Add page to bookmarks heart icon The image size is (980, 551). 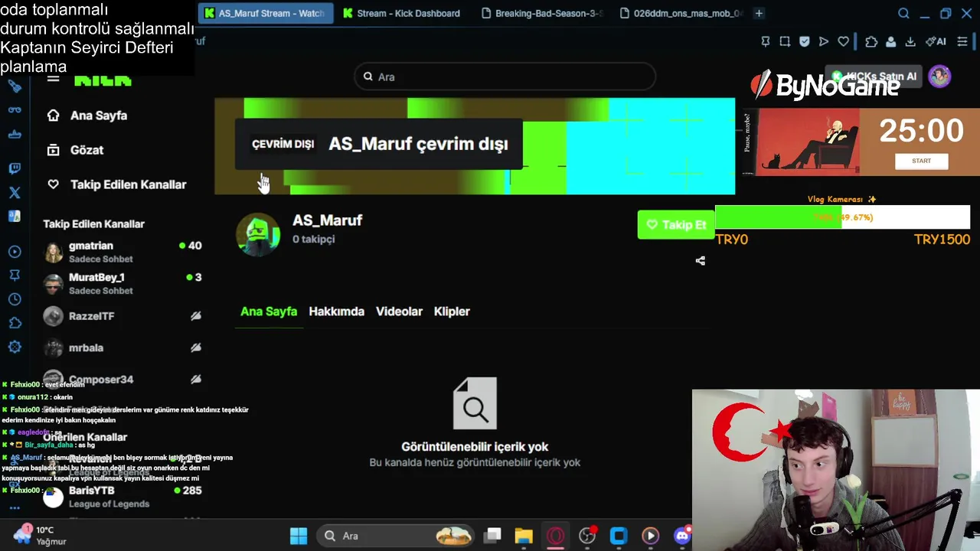843,41
